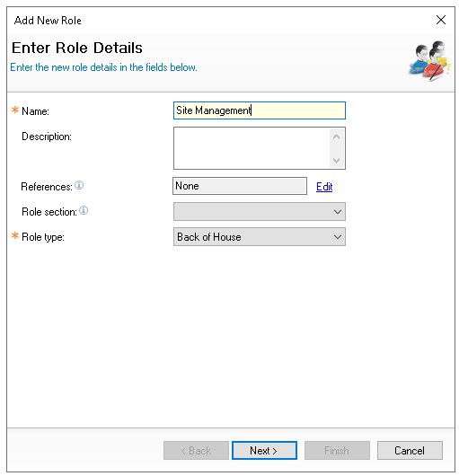This screenshot has width=459, height=476.
Task: Open the Role type Back of House dropdown
Action: point(260,237)
